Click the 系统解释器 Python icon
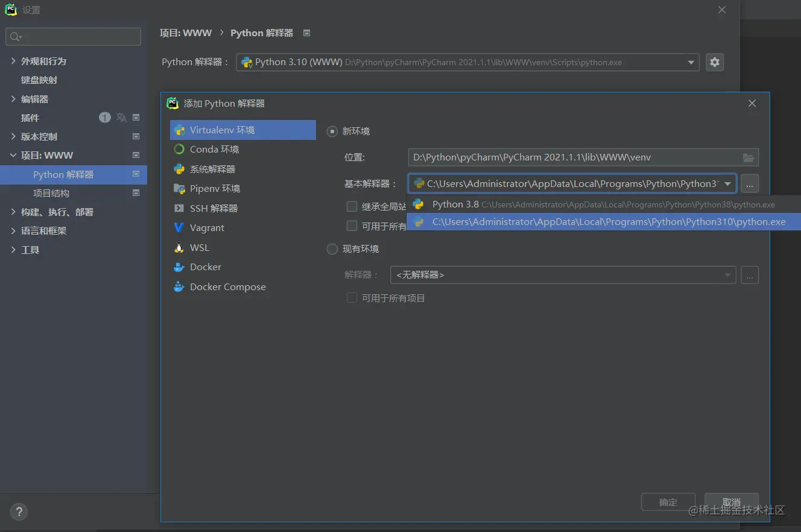 click(179, 169)
